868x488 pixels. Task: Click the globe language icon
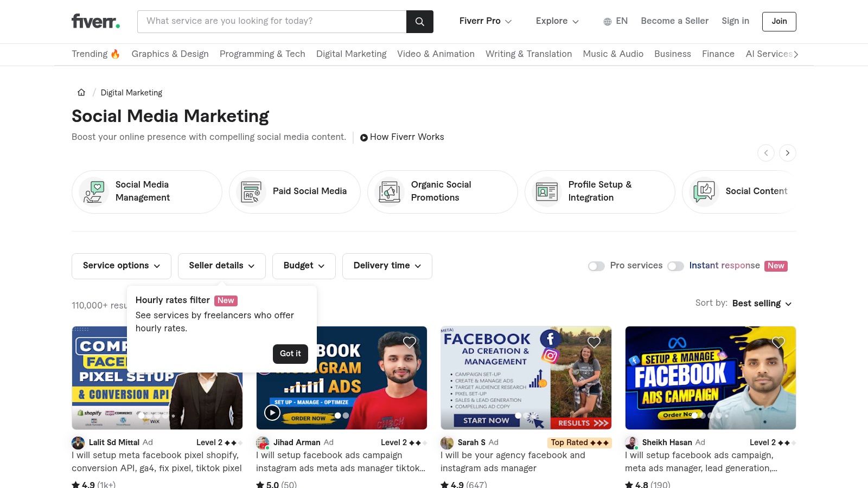click(608, 22)
